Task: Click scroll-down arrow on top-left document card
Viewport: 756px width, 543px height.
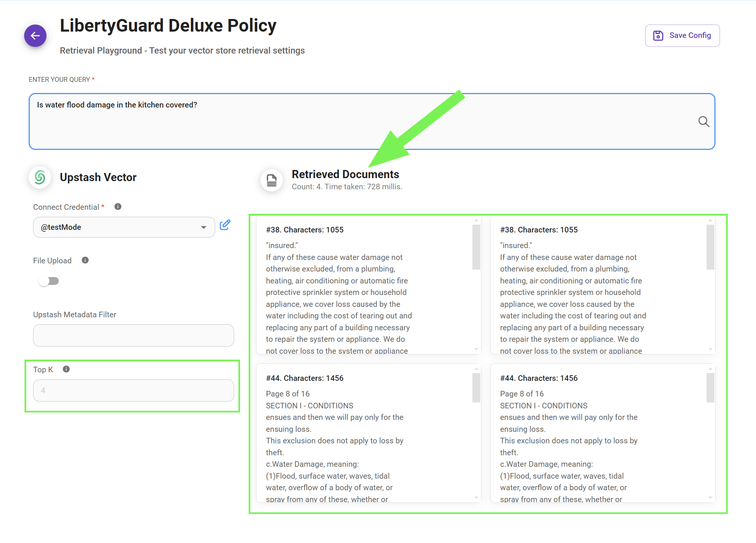Action: pyautogui.click(x=476, y=349)
